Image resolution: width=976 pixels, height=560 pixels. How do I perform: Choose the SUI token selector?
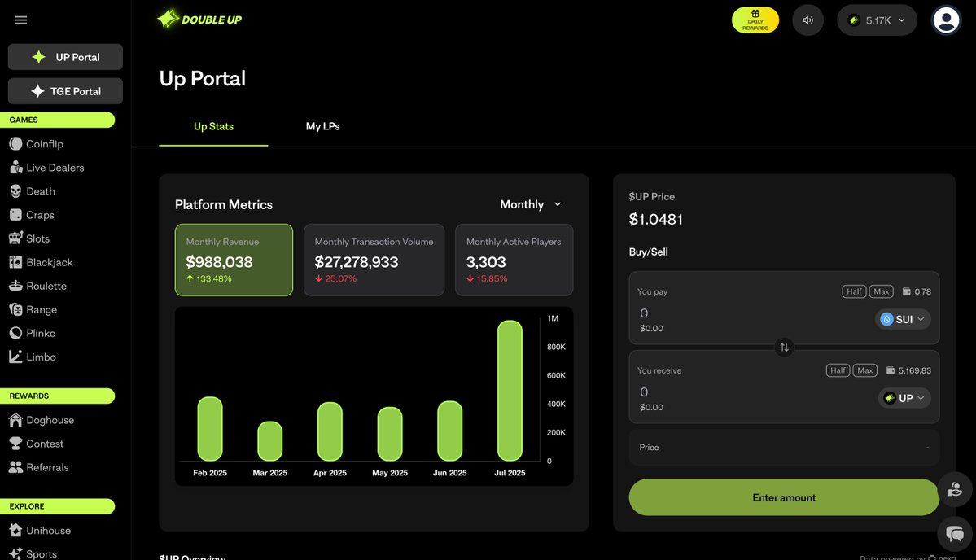click(903, 319)
